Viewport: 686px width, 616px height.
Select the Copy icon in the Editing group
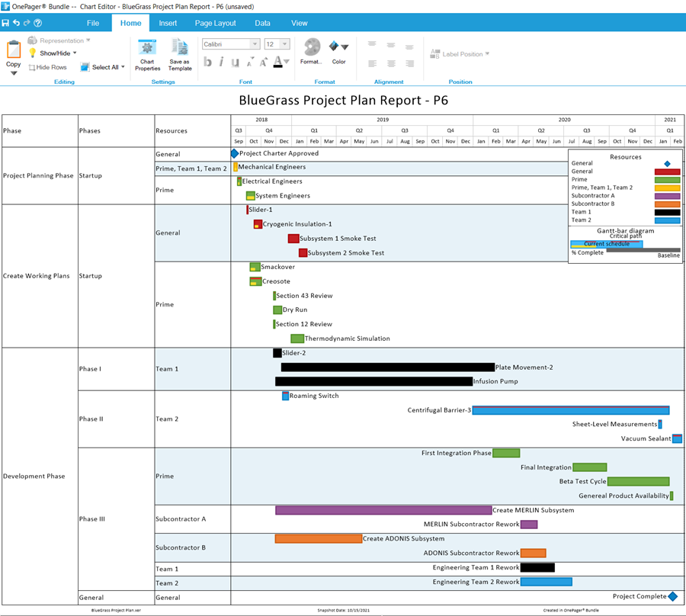pyautogui.click(x=12, y=50)
